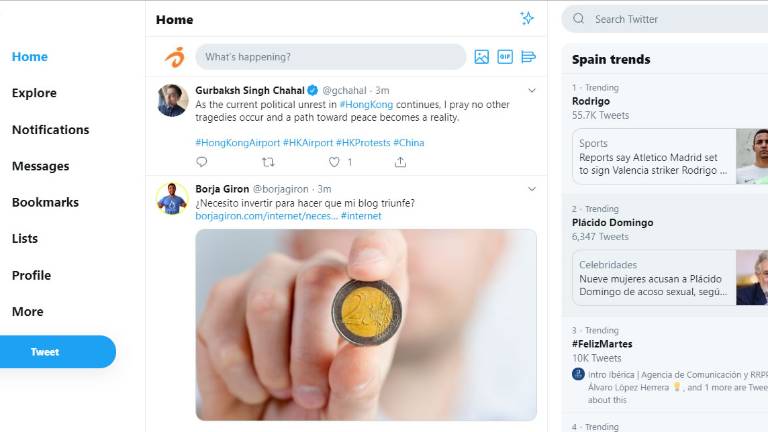This screenshot has width=768, height=432.
Task: Expand options for Borja Giron's tweet
Action: [532, 188]
